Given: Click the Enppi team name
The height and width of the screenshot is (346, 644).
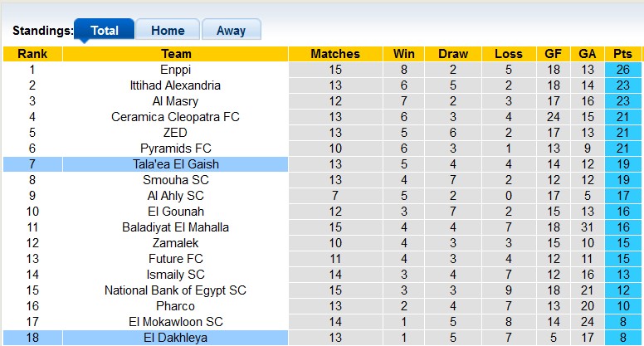Looking at the screenshot, I should pyautogui.click(x=175, y=70).
